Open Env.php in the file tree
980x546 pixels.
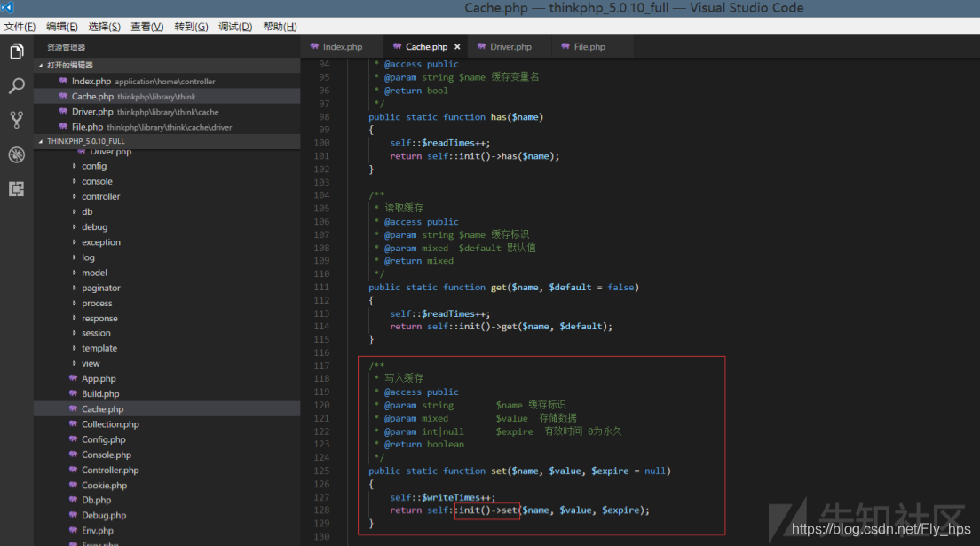167,531
